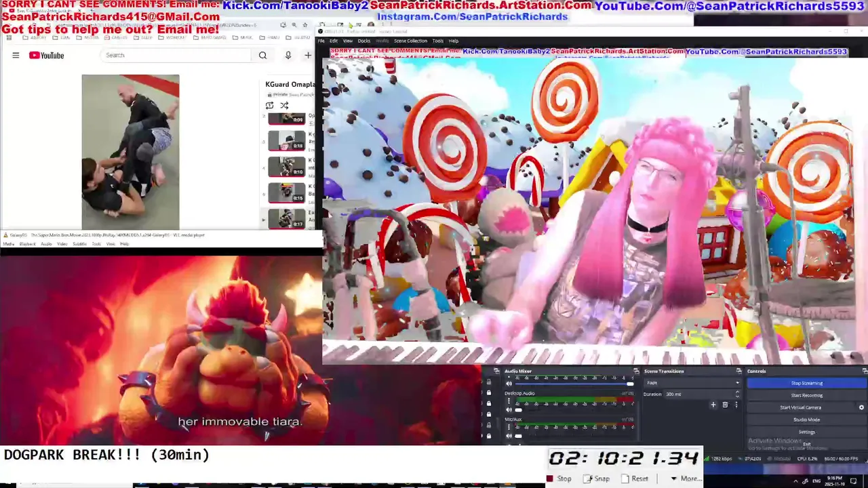This screenshot has height=488, width=868.
Task: Open VLC Media menu
Action: [8, 244]
